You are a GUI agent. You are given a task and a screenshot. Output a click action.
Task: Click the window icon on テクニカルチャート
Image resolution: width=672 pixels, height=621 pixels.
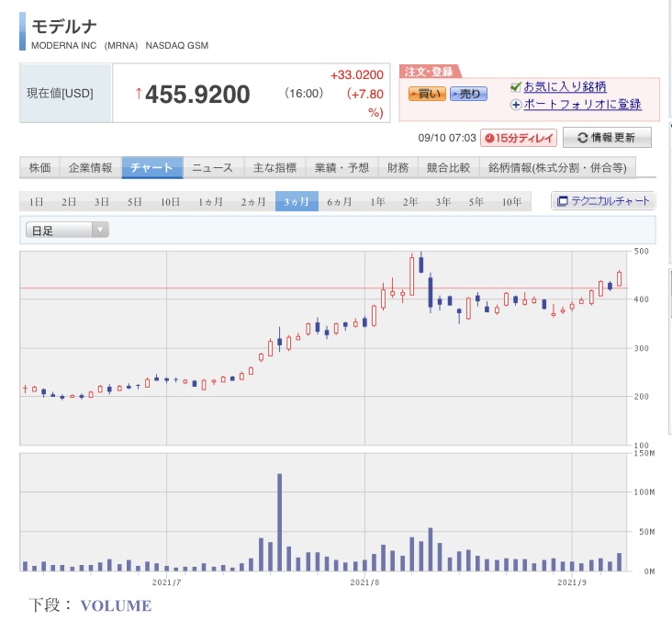pyautogui.click(x=562, y=200)
